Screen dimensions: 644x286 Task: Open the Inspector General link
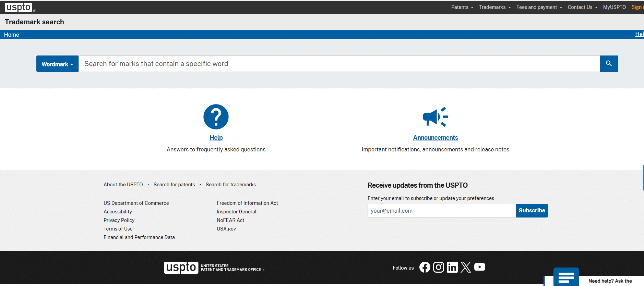(x=237, y=212)
